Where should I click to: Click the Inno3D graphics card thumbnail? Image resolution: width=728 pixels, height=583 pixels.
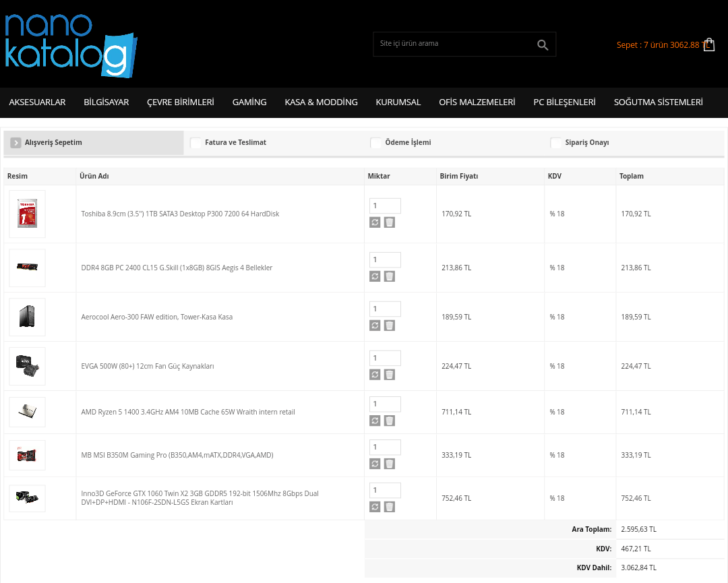pyautogui.click(x=28, y=499)
